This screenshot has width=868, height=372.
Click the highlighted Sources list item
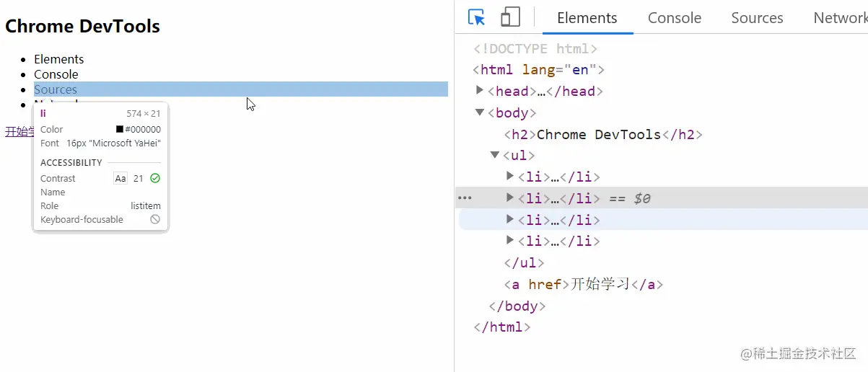pyautogui.click(x=241, y=89)
